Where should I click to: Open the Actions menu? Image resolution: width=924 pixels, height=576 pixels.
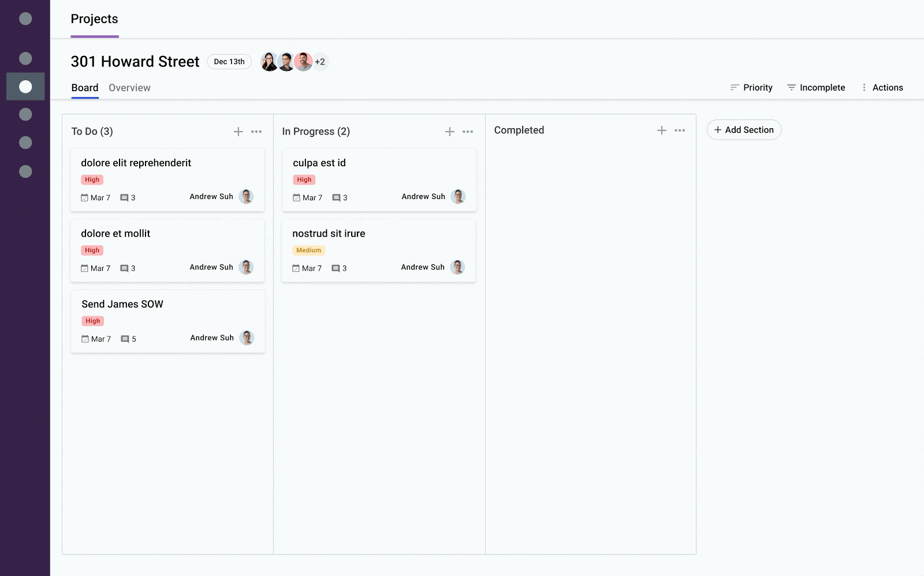coord(882,88)
